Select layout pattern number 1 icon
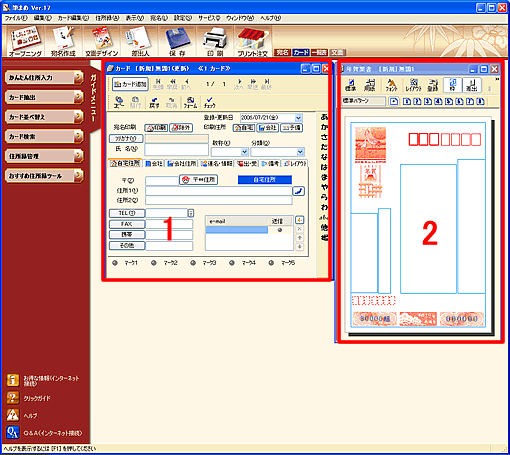 [x=407, y=101]
